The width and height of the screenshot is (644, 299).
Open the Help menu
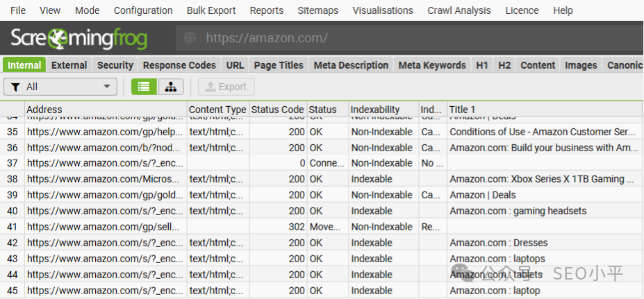(563, 10)
